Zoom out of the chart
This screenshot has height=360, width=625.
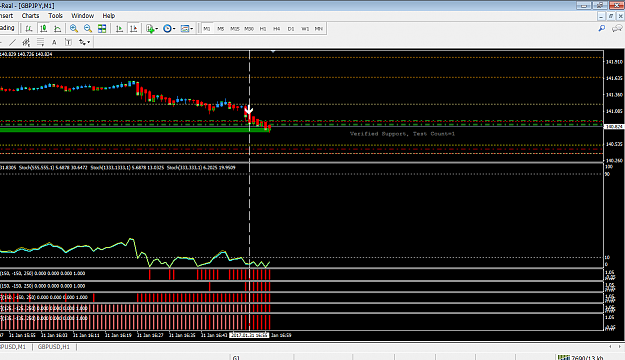pos(88,28)
